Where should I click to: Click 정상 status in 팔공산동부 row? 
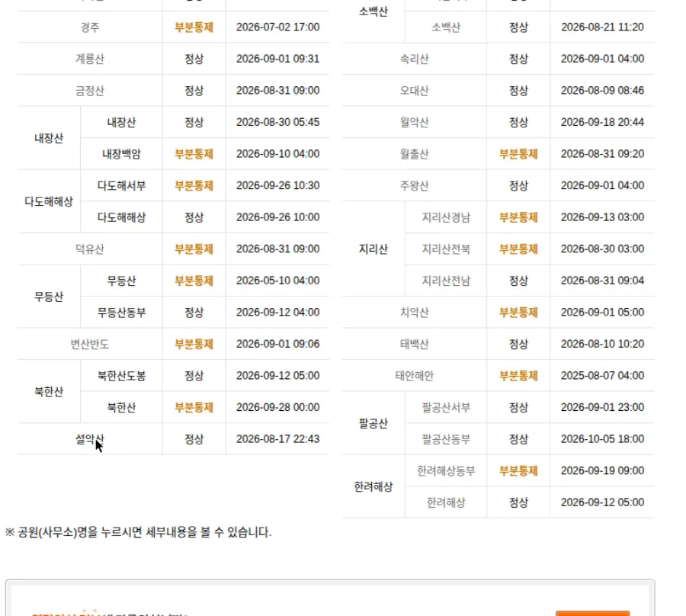click(x=518, y=439)
